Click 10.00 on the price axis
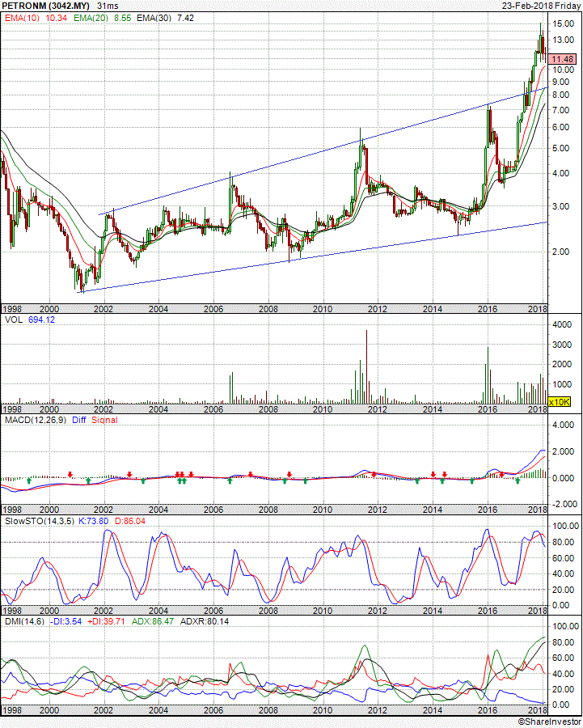The height and width of the screenshot is (728, 583). pos(564,70)
